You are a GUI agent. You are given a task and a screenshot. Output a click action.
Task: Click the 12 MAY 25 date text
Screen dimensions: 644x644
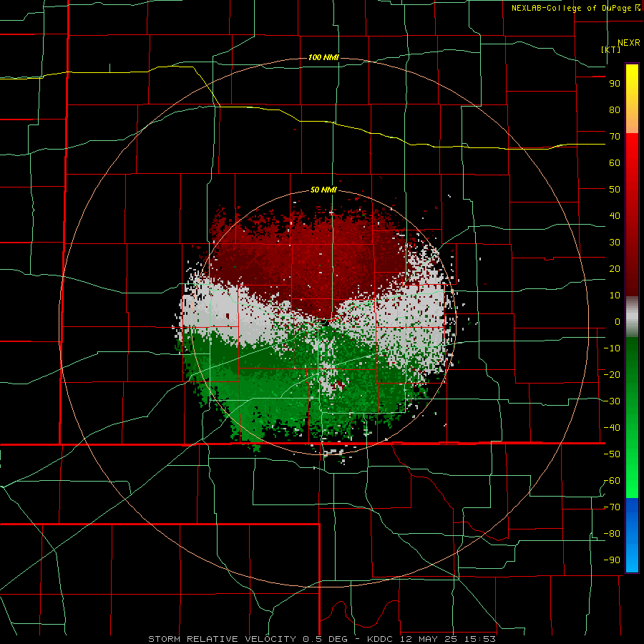[431, 639]
